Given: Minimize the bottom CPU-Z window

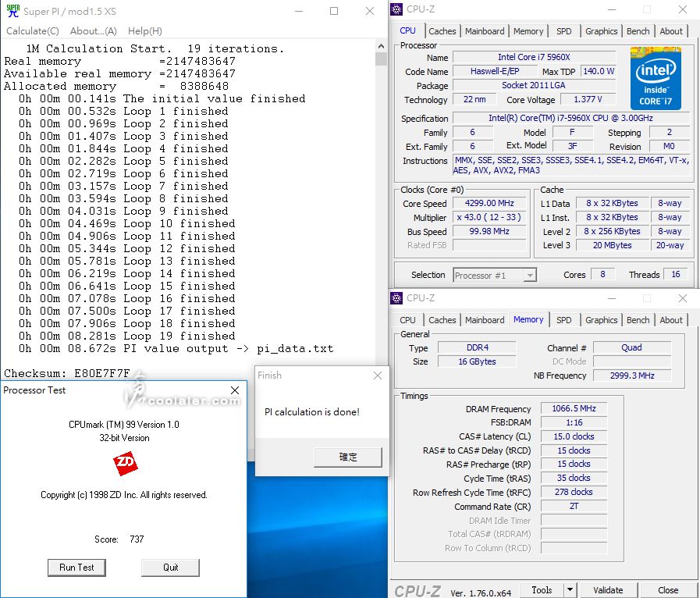Looking at the screenshot, I should coord(612,298).
